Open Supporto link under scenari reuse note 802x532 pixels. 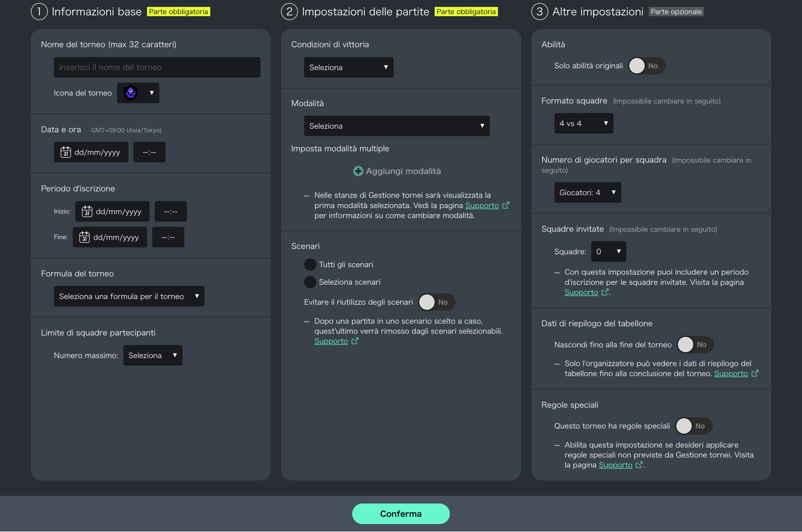click(331, 341)
